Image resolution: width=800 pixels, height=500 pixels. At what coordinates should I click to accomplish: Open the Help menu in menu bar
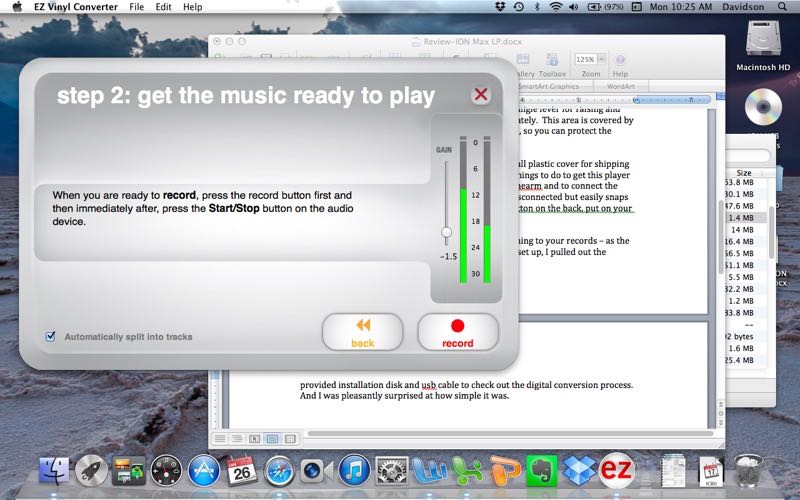coord(192,7)
